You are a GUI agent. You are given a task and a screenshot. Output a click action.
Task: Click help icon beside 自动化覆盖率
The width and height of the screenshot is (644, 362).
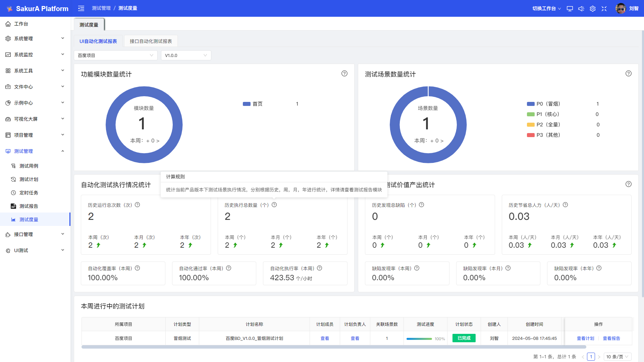138,268
